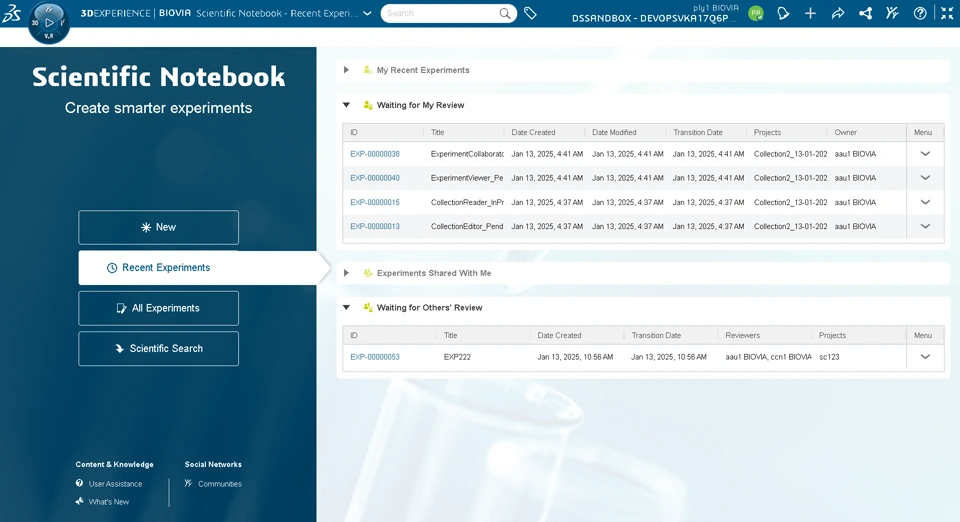Open the help question mark icon

point(920,13)
